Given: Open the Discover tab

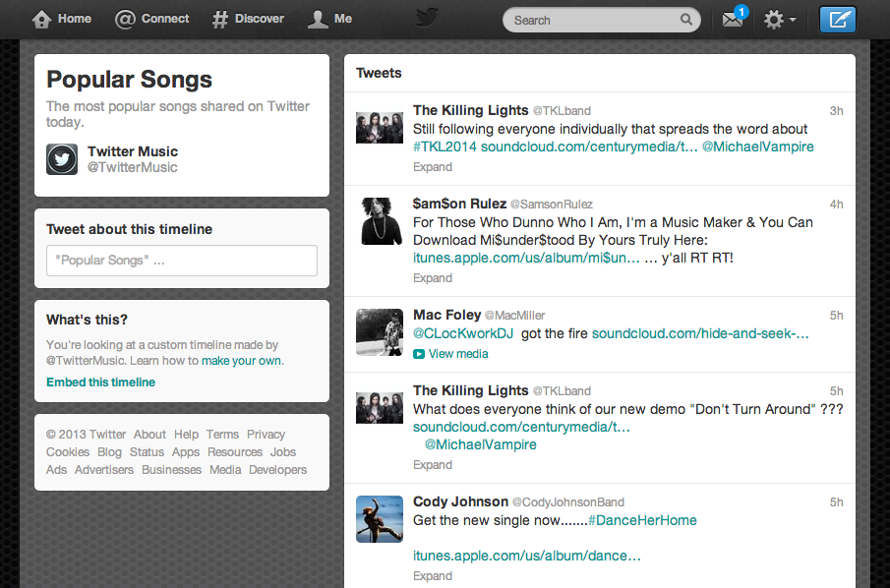Looking at the screenshot, I should point(248,20).
